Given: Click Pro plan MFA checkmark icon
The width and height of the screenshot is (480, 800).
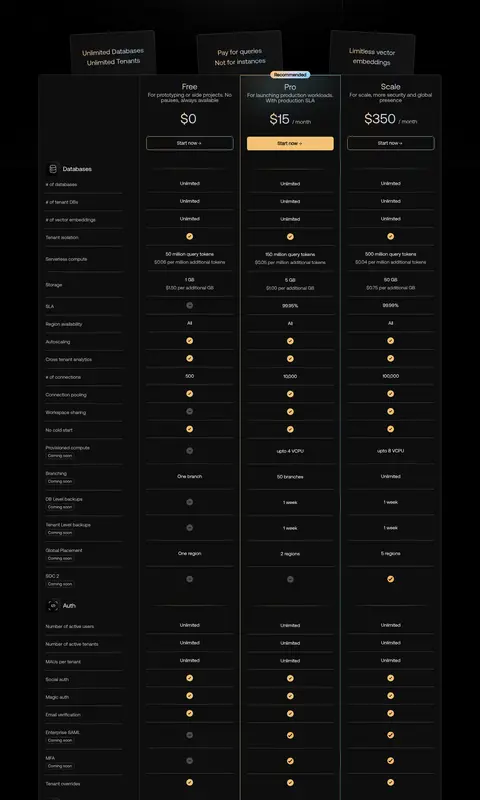Looking at the screenshot, I should pyautogui.click(x=290, y=761).
